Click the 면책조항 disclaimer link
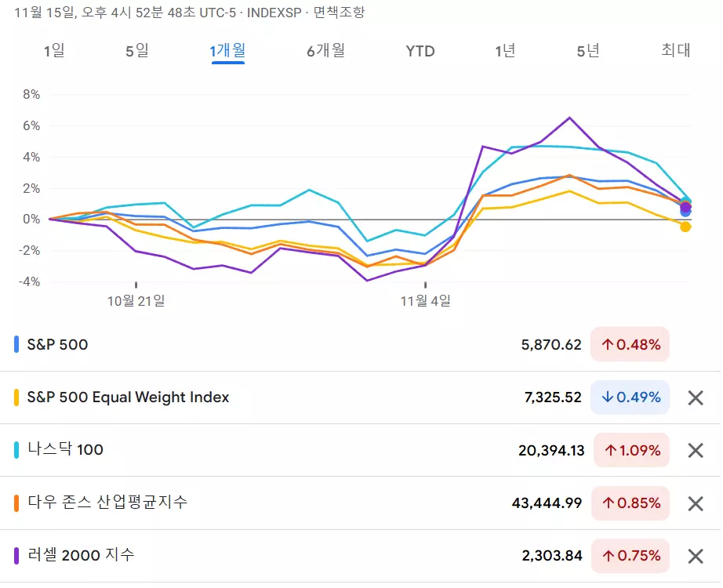Viewport: 723px width, 588px height. click(339, 12)
